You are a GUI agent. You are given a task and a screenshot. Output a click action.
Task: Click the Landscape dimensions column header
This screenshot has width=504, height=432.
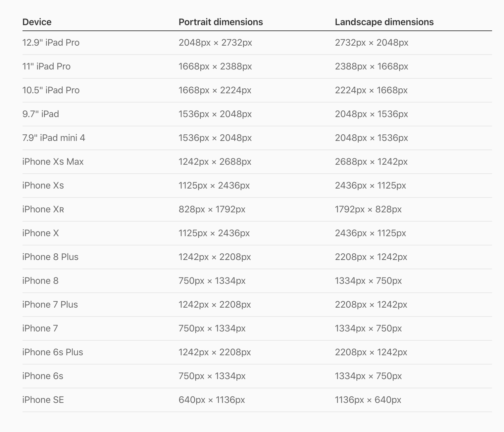(x=384, y=22)
